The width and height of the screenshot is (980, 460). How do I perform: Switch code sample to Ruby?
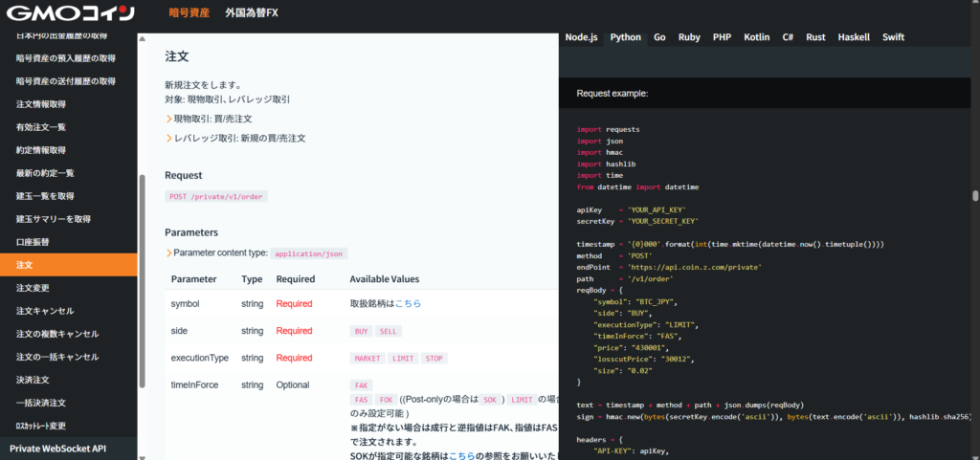(x=689, y=37)
